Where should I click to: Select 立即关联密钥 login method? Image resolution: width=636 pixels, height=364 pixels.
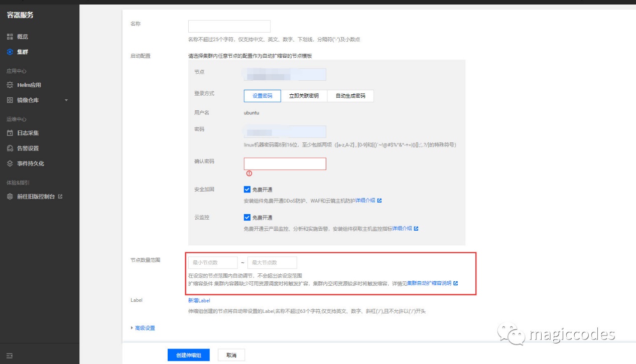pos(304,96)
